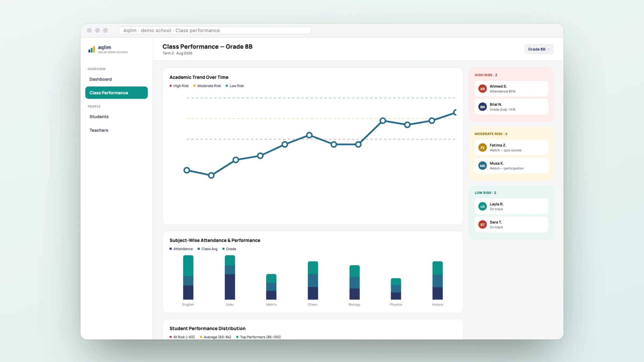Open the Grade 8B dropdown selector
Screen dimensions: 644x362
539,49
